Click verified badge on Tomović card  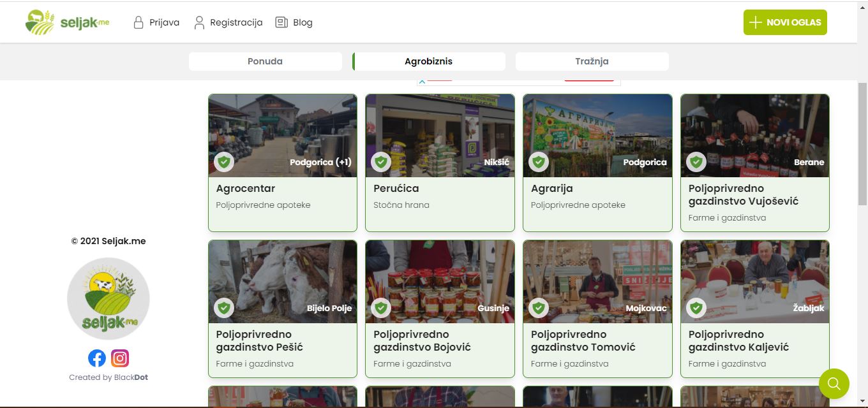[x=539, y=308]
